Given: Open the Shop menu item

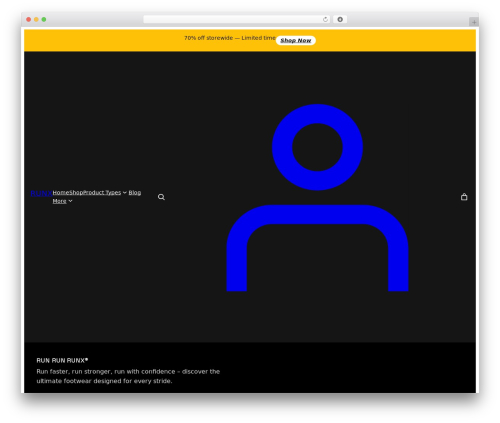Looking at the screenshot, I should coord(76,192).
